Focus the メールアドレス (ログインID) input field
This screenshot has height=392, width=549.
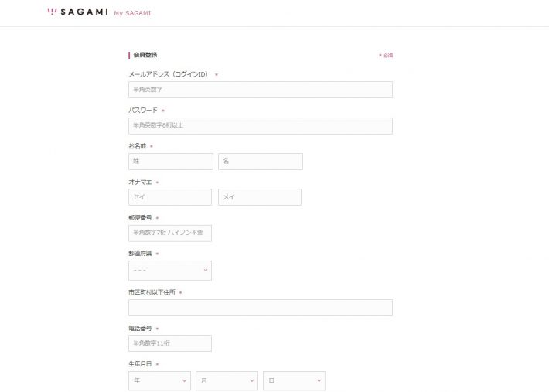pos(260,90)
